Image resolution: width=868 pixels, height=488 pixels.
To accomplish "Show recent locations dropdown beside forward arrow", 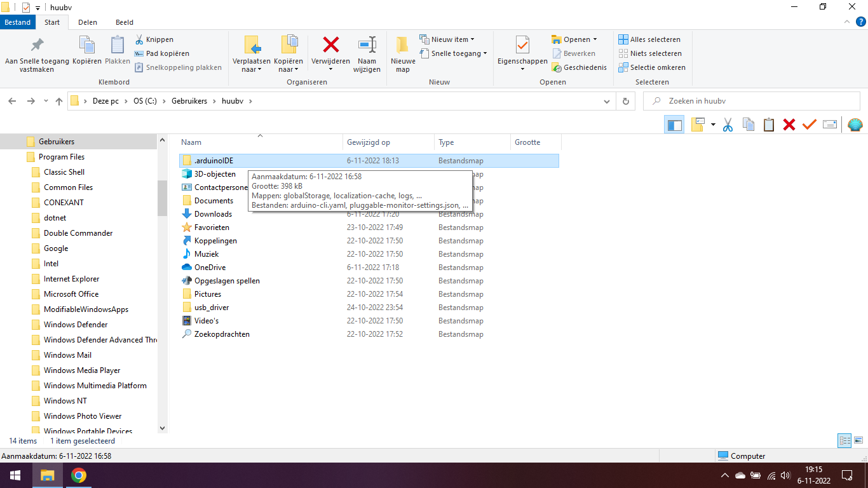I will pyautogui.click(x=46, y=101).
